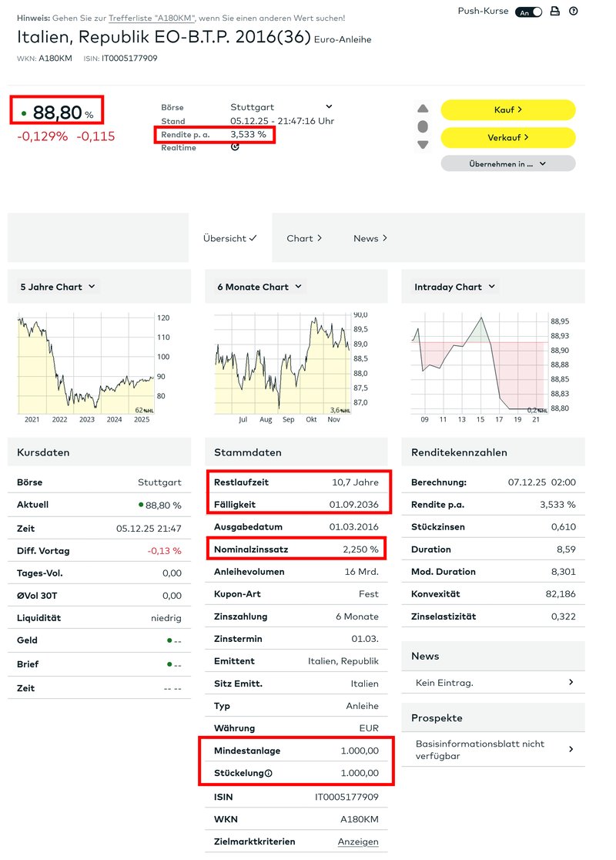Click the print page icon

(555, 12)
